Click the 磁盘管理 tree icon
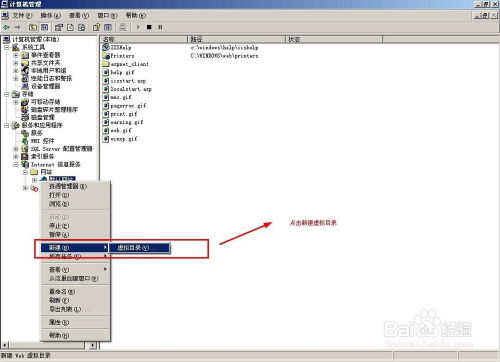The width and height of the screenshot is (500, 362). click(25, 117)
